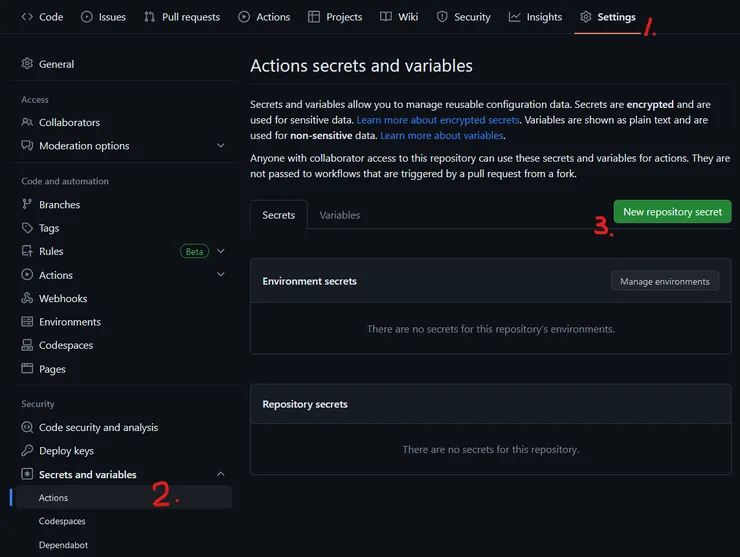Click the Tags icon in sidebar
Viewport: 740px width, 557px height.
(28, 228)
